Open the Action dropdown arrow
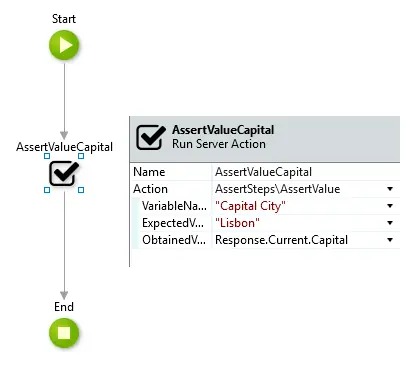This screenshot has height=372, width=406. coord(390,189)
